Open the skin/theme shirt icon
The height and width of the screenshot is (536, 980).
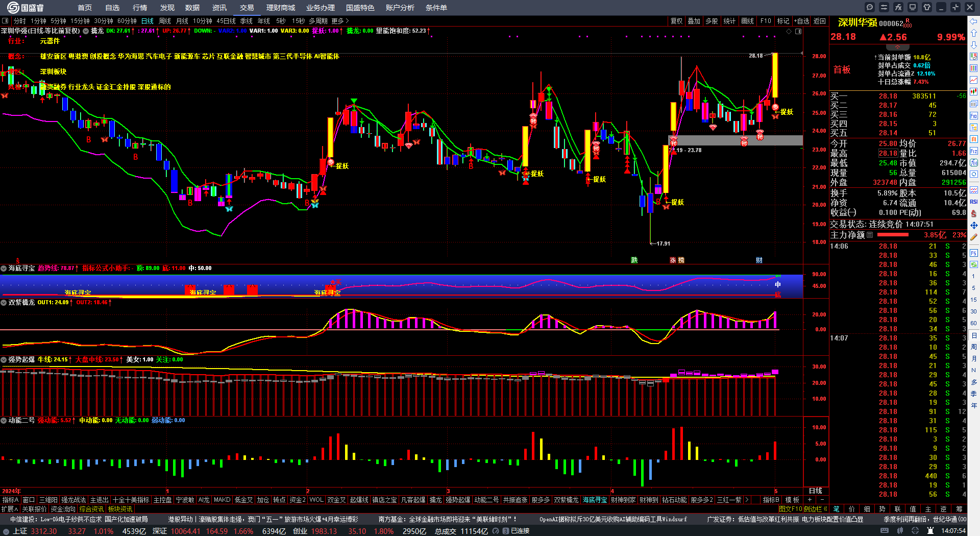click(927, 7)
